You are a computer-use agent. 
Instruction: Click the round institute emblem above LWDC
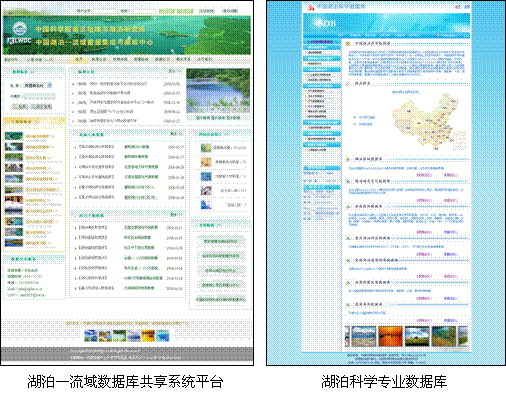[x=19, y=29]
